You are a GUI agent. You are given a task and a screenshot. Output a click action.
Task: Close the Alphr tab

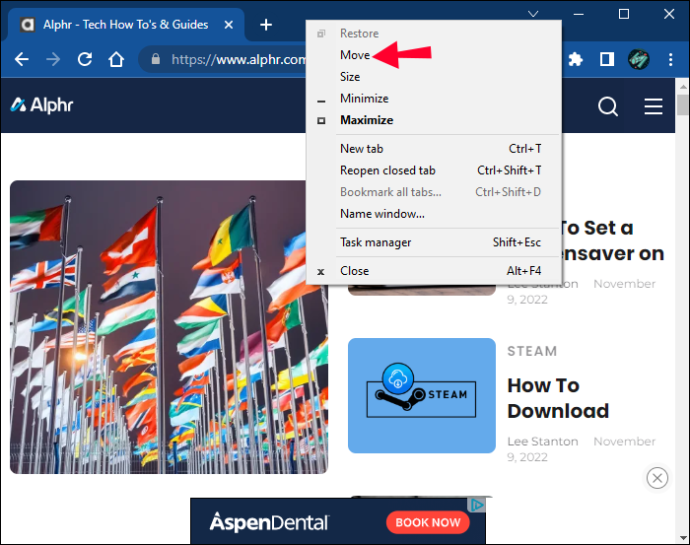click(x=228, y=25)
